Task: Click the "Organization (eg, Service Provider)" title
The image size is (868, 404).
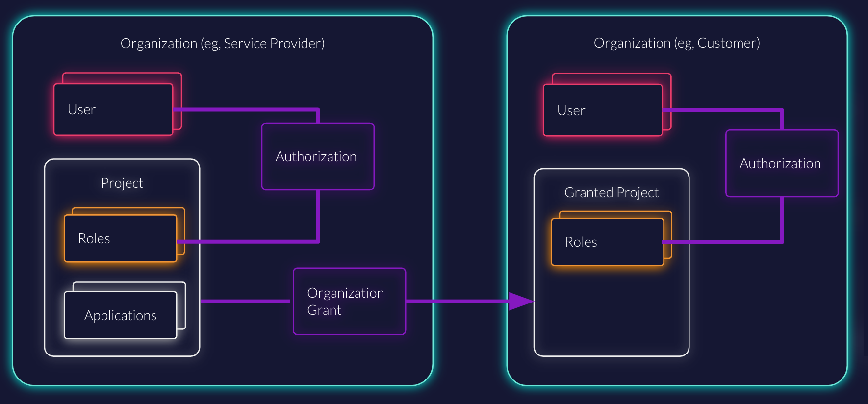Action: point(222,43)
